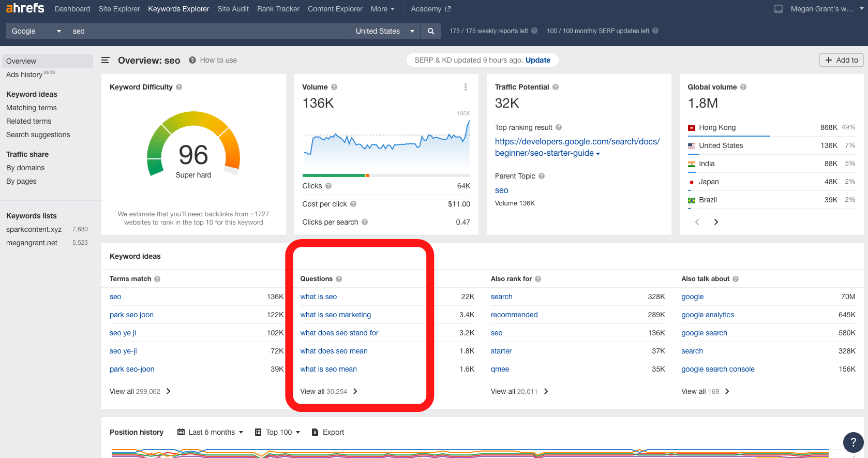
Task: Open megangrant.net keywords list
Action: pos(32,243)
